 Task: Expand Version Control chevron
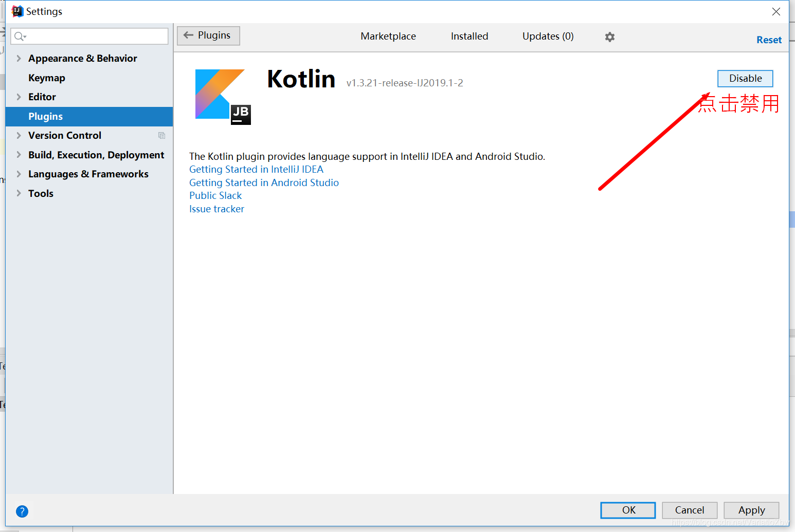(x=19, y=136)
